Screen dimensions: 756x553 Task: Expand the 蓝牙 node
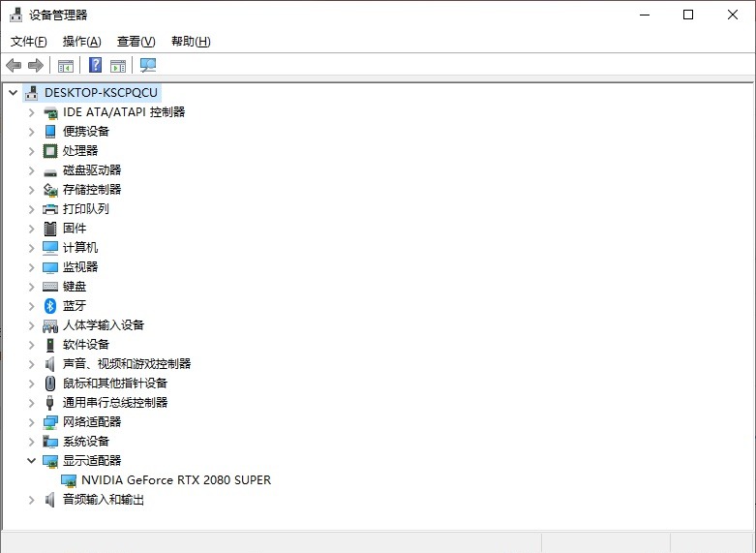pos(32,306)
